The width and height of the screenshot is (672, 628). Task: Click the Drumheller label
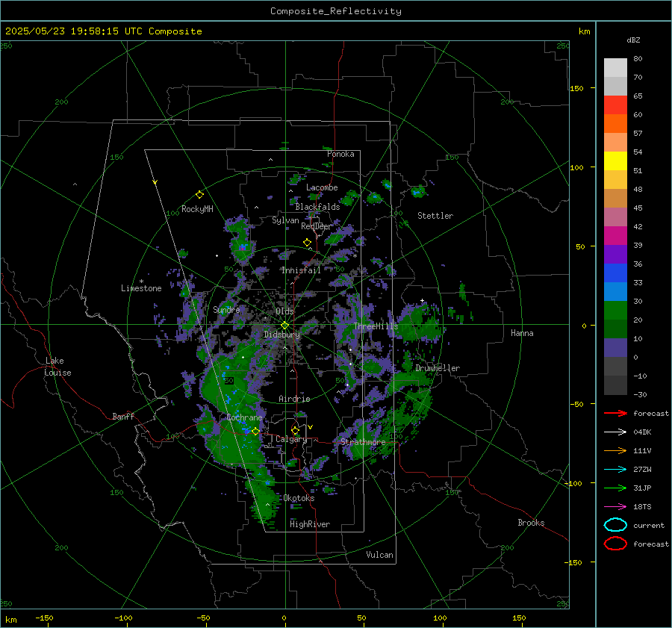438,368
